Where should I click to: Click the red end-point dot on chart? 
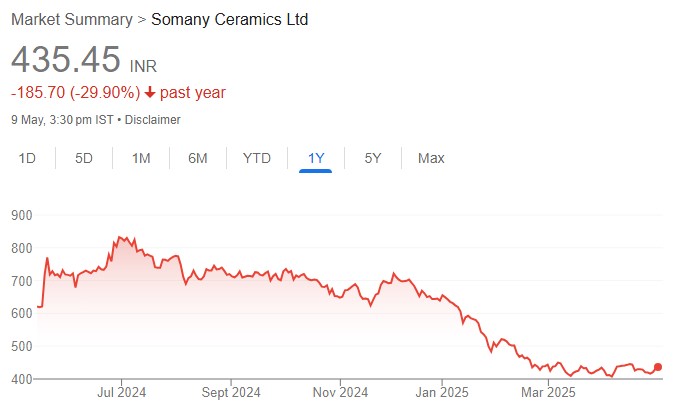pos(658,367)
